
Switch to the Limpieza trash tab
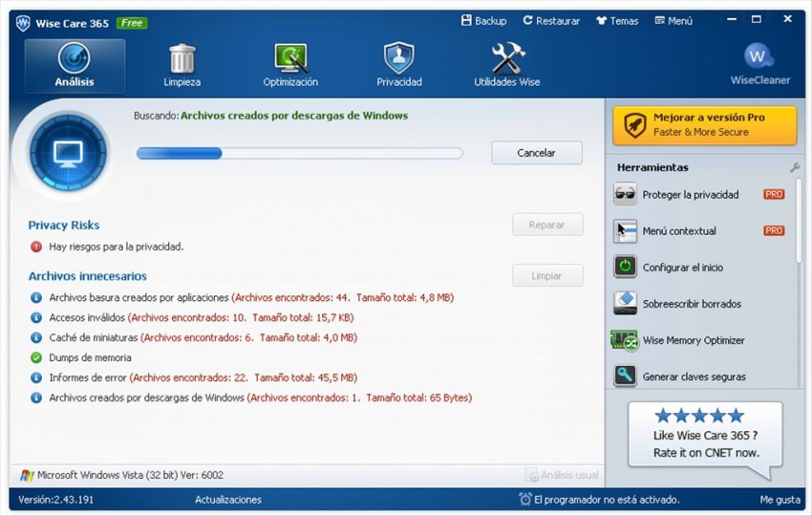pyautogui.click(x=182, y=66)
